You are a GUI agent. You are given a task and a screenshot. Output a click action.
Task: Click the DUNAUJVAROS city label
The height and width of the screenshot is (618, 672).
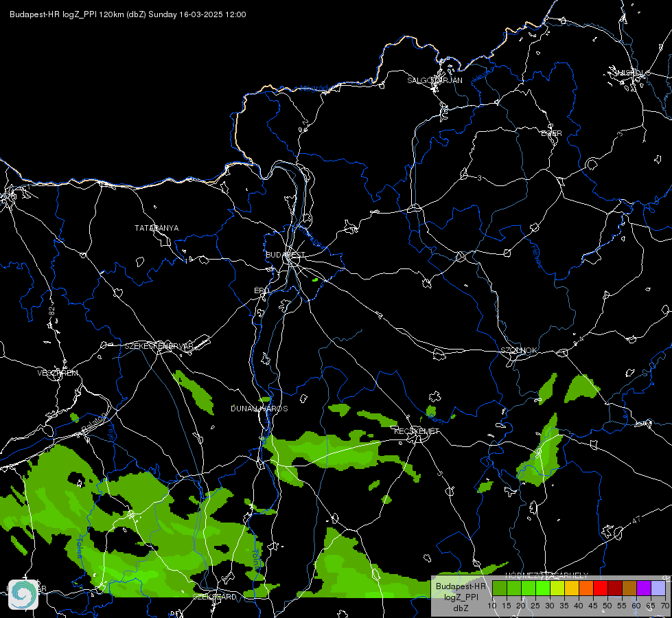click(x=259, y=409)
